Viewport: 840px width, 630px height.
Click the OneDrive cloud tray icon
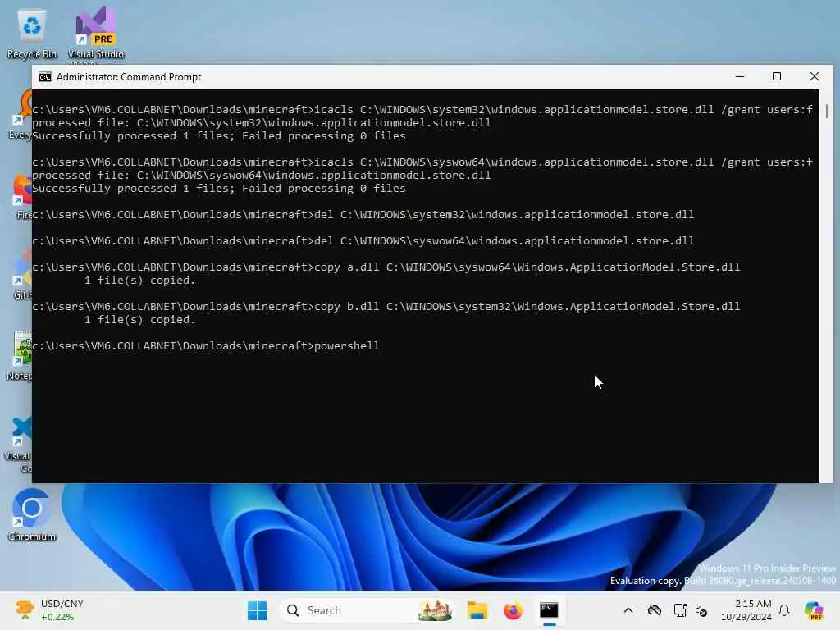654,610
